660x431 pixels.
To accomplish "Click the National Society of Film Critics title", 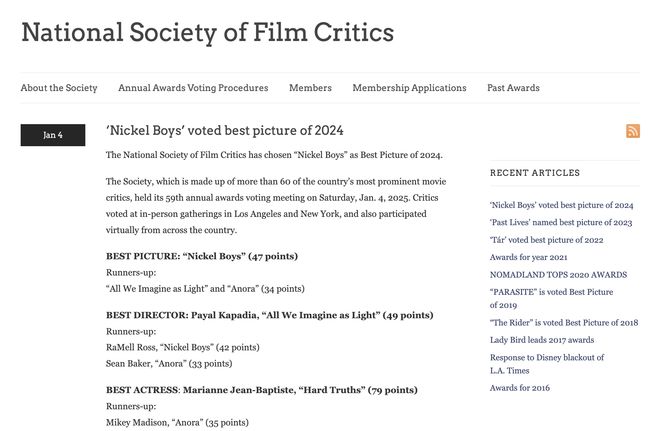I will pos(207,32).
